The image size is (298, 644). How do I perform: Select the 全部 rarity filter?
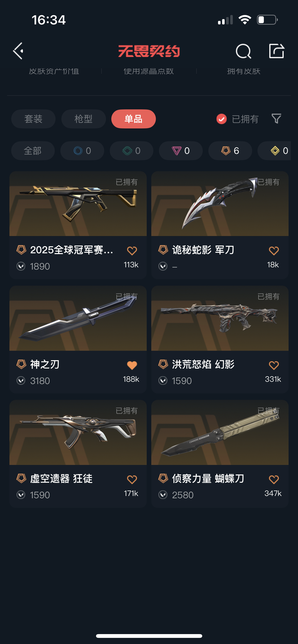[33, 151]
